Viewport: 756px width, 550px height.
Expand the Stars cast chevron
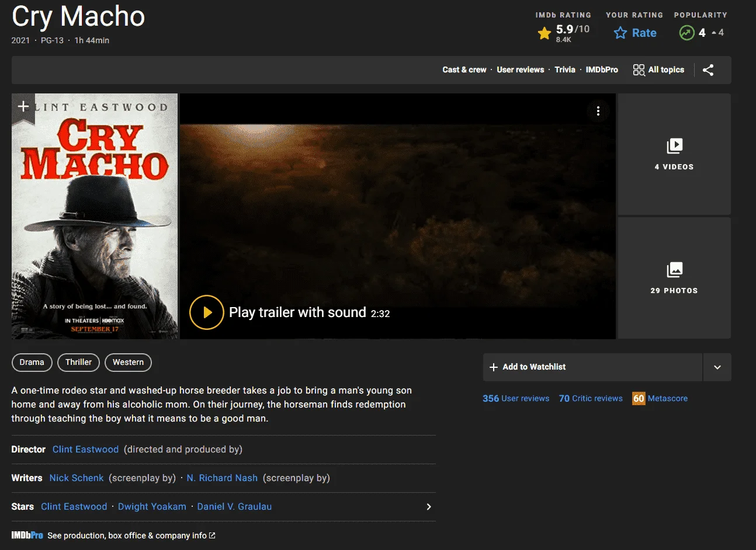coord(429,507)
